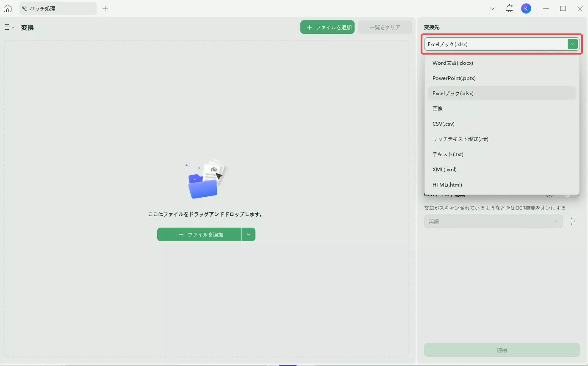Select HTML(.html) format
Image resolution: width=588 pixels, height=366 pixels.
[502, 184]
